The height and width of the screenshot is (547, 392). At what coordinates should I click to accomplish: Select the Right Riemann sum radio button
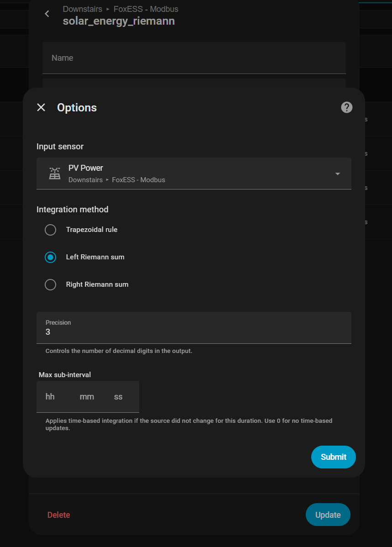(x=50, y=284)
